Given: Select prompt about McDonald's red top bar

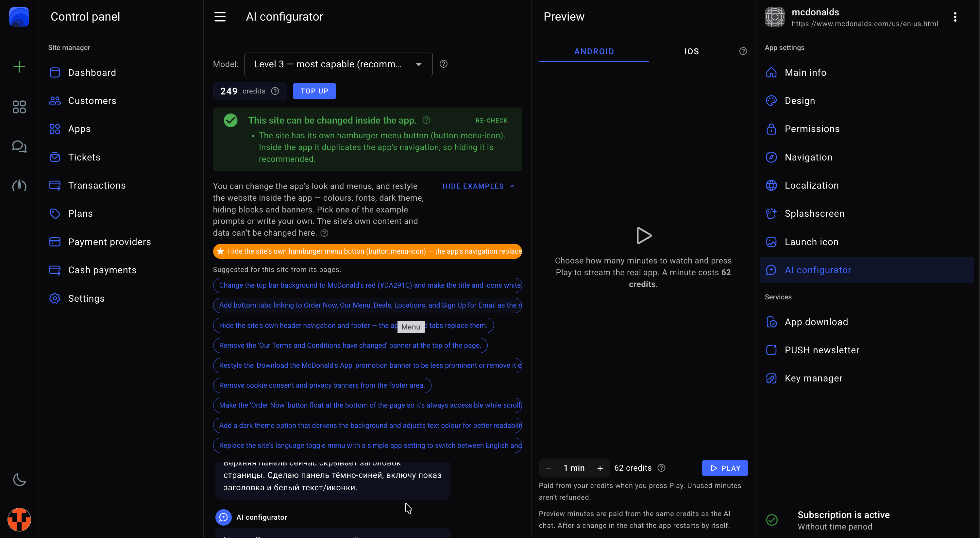Looking at the screenshot, I should point(367,285).
